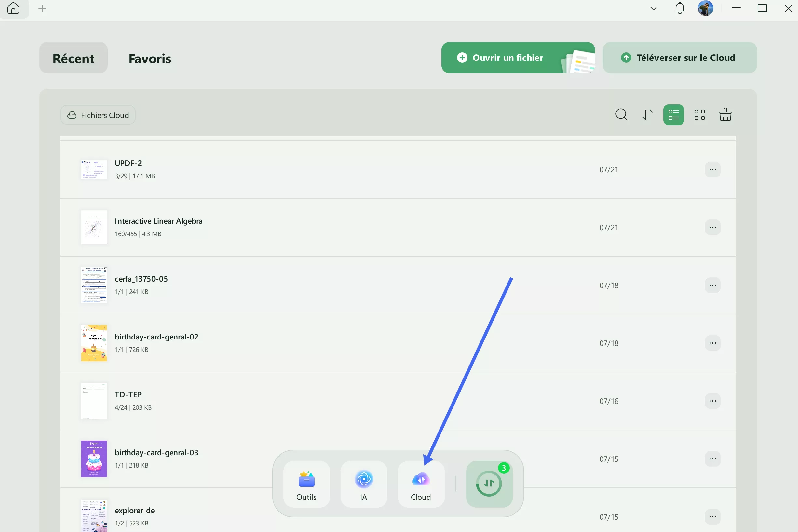Open the IA assistant from the dock
The image size is (798, 532).
pyautogui.click(x=364, y=484)
